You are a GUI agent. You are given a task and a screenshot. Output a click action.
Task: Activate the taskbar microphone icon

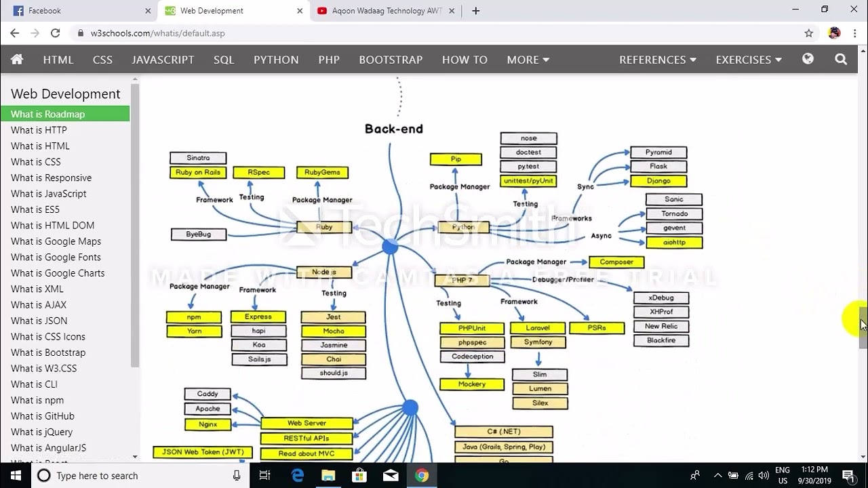point(237,475)
